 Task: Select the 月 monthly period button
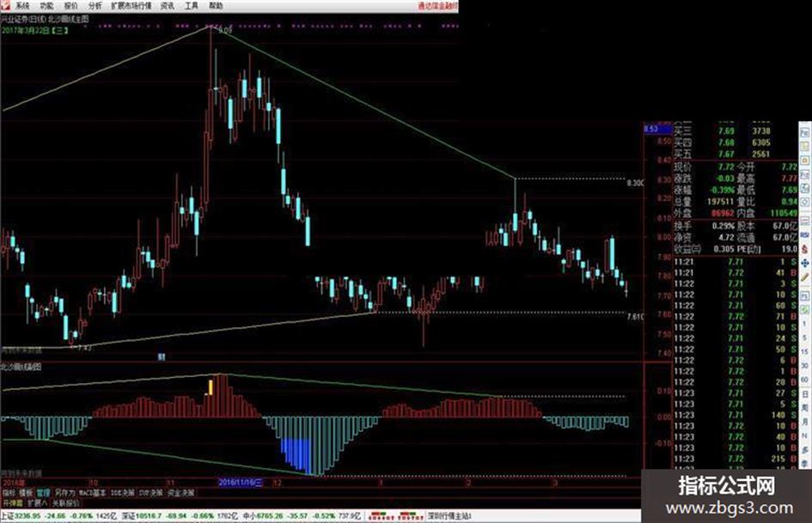805,422
